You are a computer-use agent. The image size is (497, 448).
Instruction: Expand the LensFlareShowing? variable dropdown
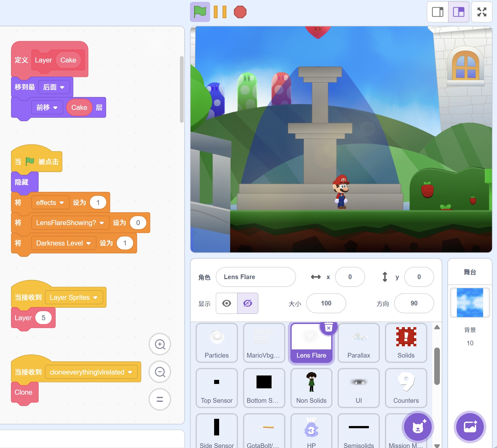pyautogui.click(x=102, y=223)
